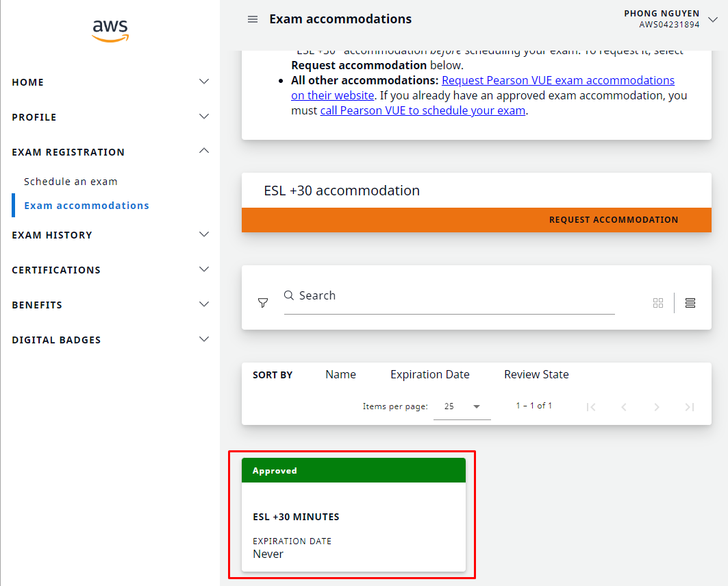728x586 pixels.
Task: Sort by Expiration Date
Action: pyautogui.click(x=429, y=374)
